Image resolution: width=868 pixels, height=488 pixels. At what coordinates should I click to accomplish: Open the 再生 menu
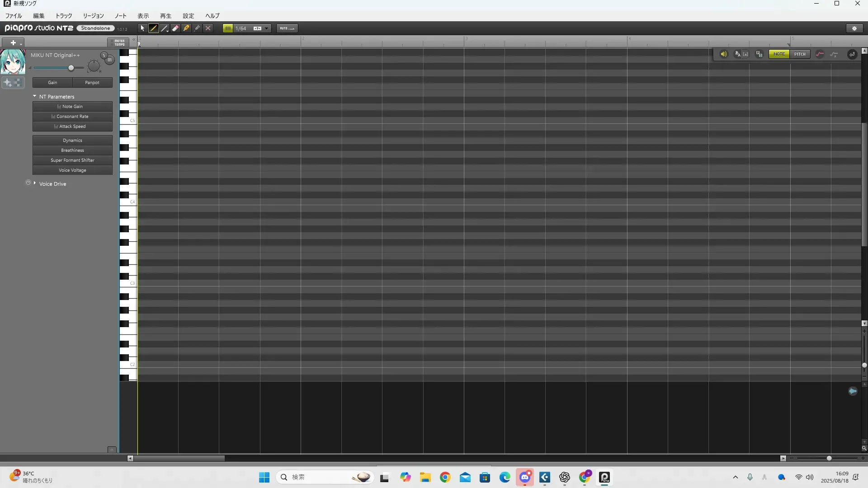[x=165, y=16]
